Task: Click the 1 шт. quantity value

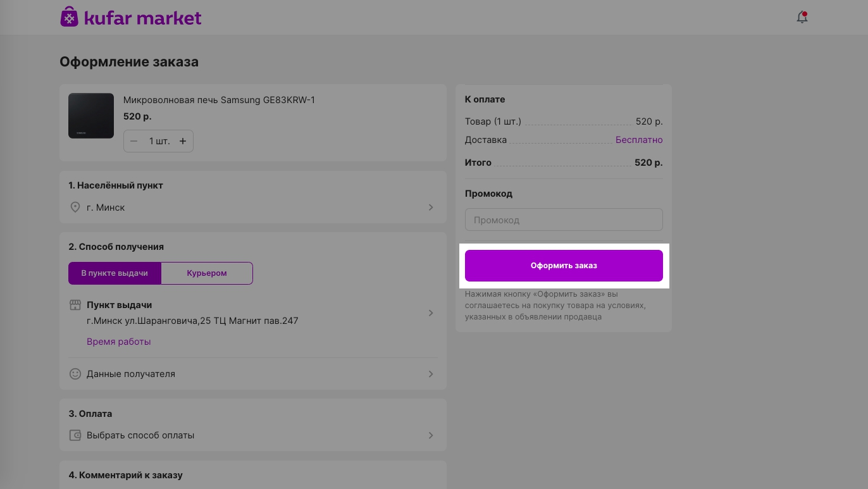Action: tap(159, 141)
